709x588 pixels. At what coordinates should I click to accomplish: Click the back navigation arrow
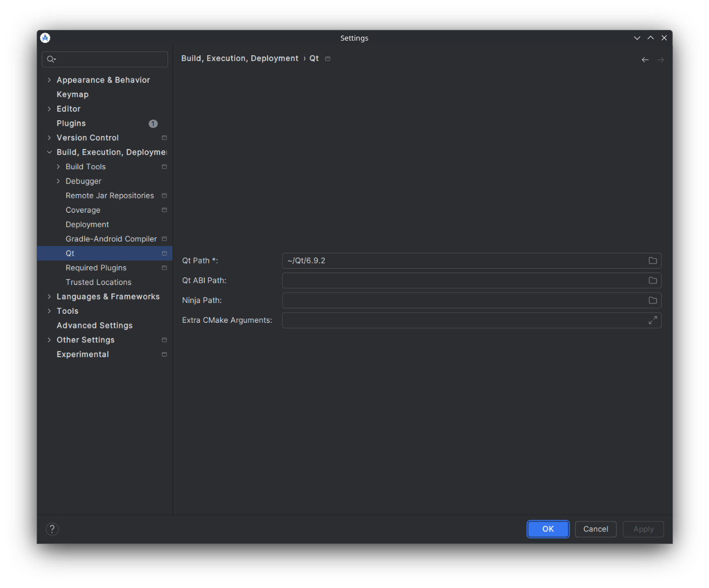[645, 59]
